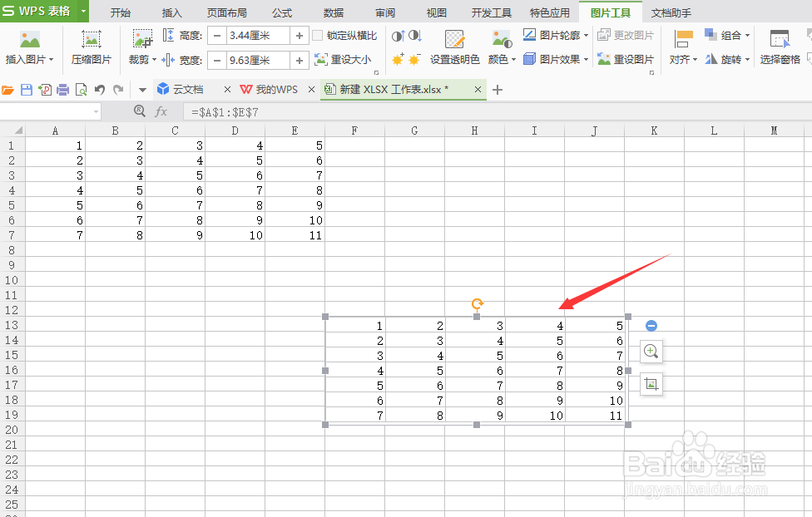Switch to the 开始 ribbon tab

(x=120, y=12)
